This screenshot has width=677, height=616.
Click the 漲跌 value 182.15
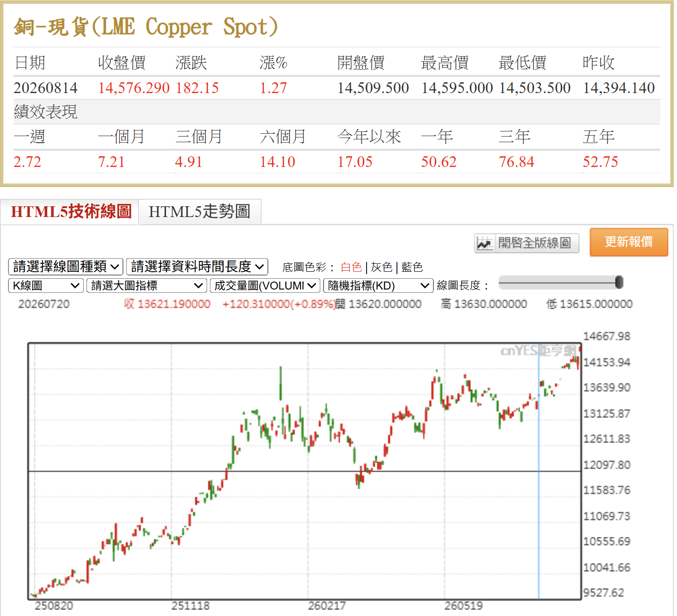[x=197, y=88]
